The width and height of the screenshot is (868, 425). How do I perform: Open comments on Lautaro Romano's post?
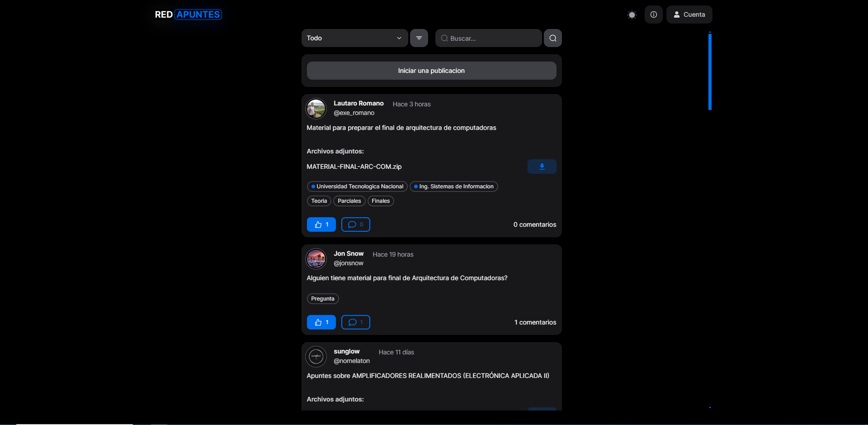tap(355, 224)
